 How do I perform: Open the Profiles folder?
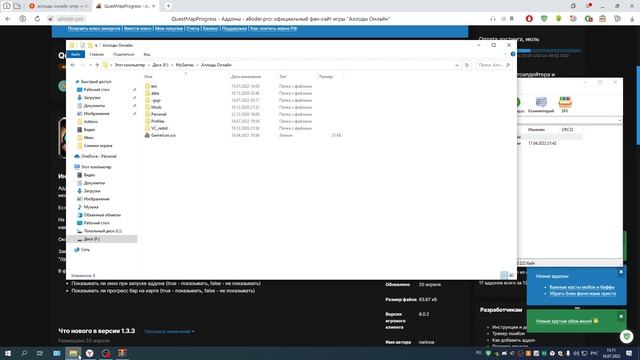(x=157, y=121)
